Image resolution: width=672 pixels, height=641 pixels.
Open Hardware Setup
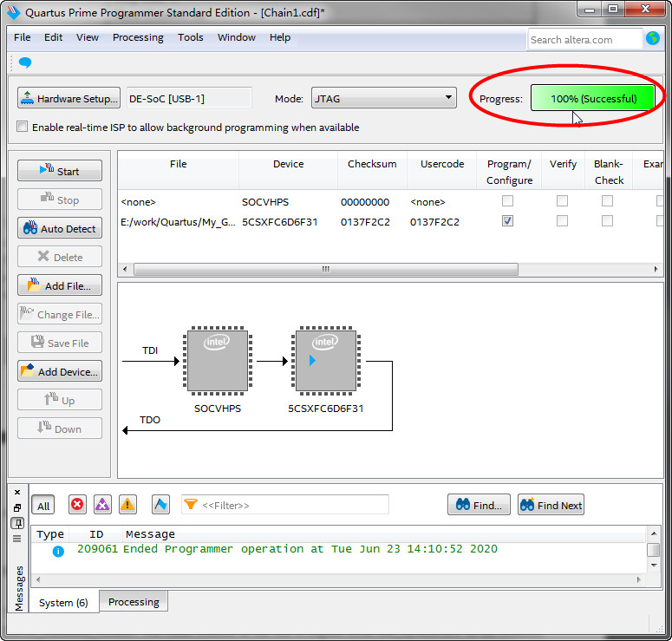click(x=69, y=98)
